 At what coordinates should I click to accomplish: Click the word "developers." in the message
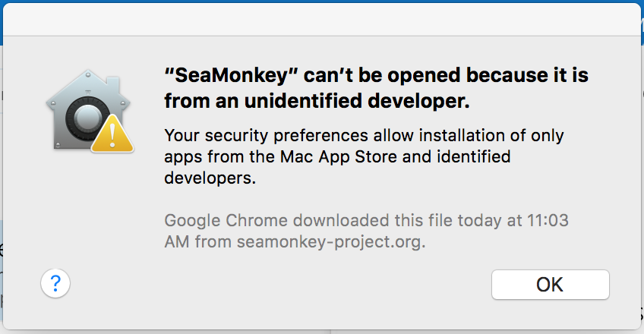210,178
